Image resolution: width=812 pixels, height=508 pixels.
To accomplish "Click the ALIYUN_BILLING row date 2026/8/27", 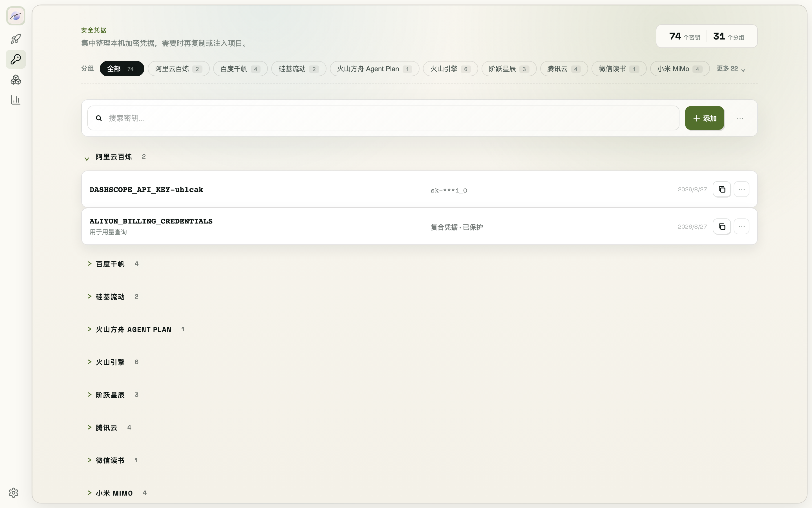I will tap(692, 227).
